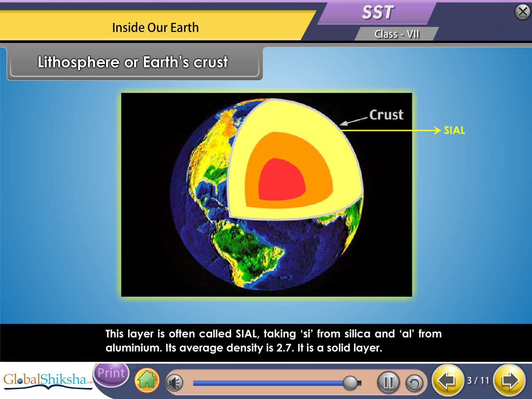Click the yellow 'SIAL' label
This screenshot has height=399, width=532.
coord(454,130)
